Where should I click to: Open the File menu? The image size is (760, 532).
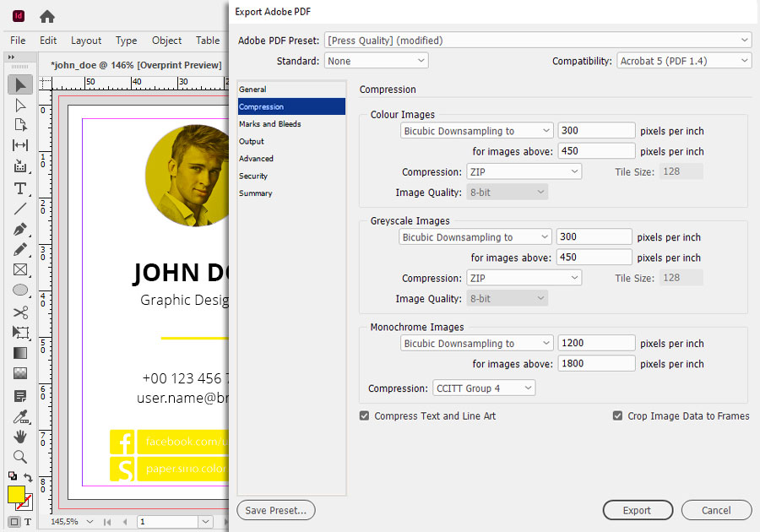18,41
